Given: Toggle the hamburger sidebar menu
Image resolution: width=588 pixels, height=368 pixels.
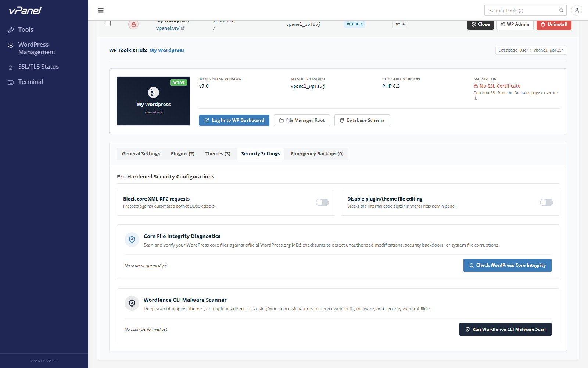Looking at the screenshot, I should click(101, 10).
